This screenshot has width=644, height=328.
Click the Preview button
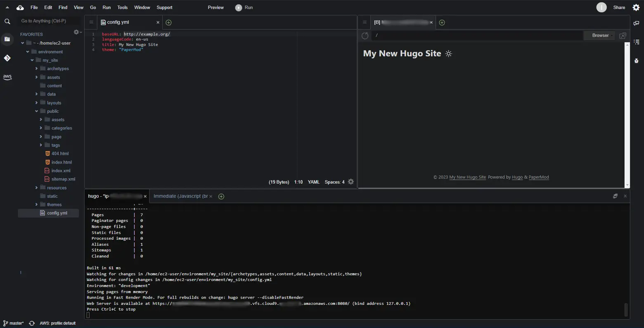click(x=215, y=7)
